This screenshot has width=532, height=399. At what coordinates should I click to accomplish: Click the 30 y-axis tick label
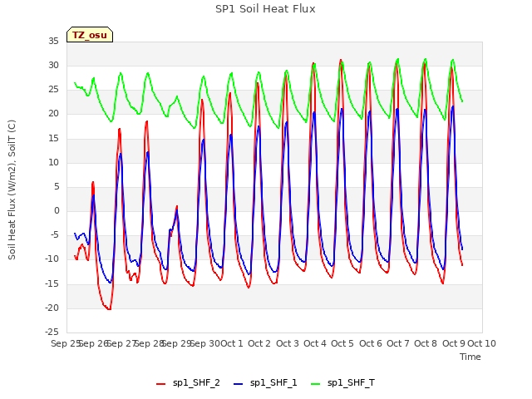[53, 65]
